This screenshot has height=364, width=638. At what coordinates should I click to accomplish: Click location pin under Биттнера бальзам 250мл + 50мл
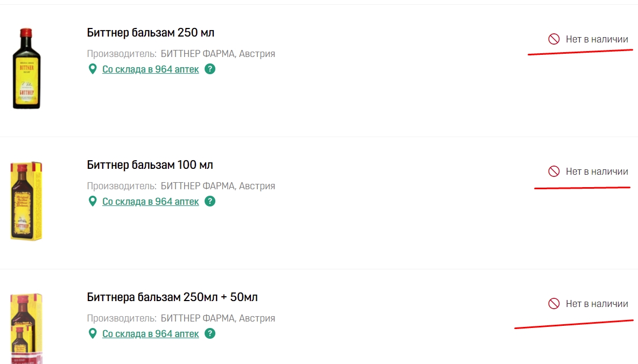click(x=93, y=333)
